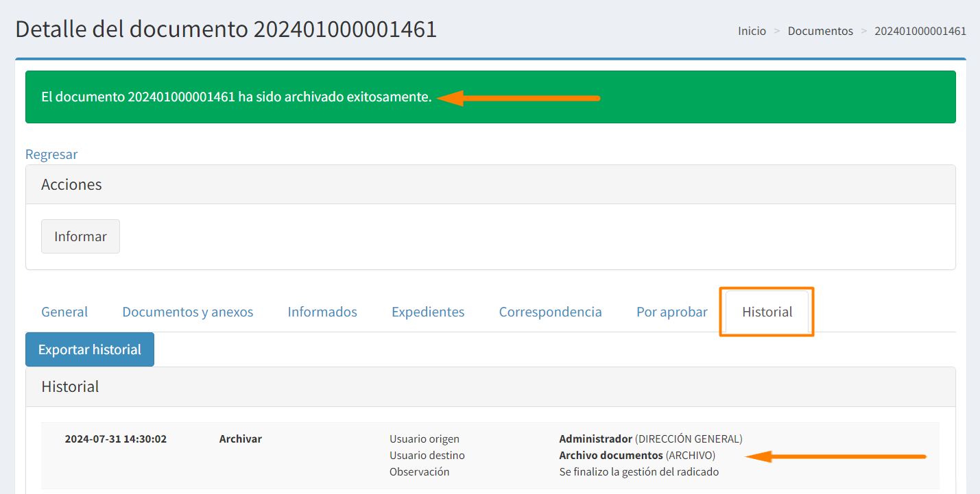Select the Expedientes tab
Image resolution: width=980 pixels, height=494 pixels.
(x=428, y=312)
